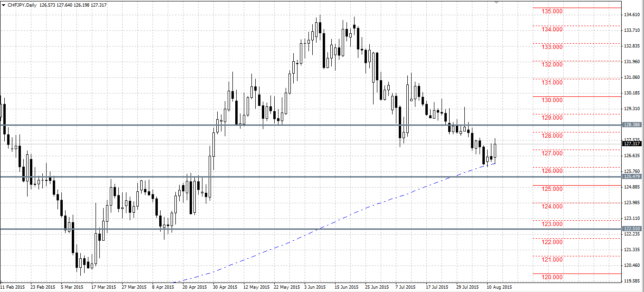Click the 123.985 value on price axis
The height and width of the screenshot is (292, 644).
coord(632,203)
